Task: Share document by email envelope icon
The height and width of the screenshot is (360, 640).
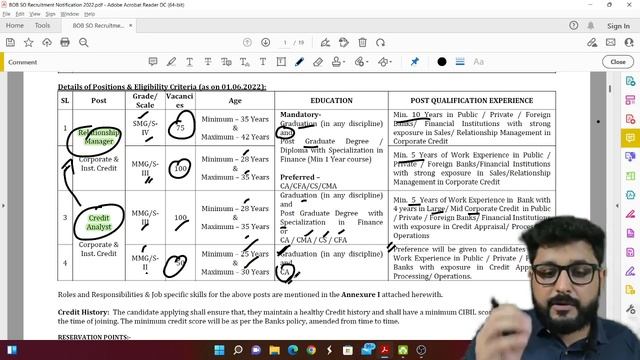Action: (611, 42)
